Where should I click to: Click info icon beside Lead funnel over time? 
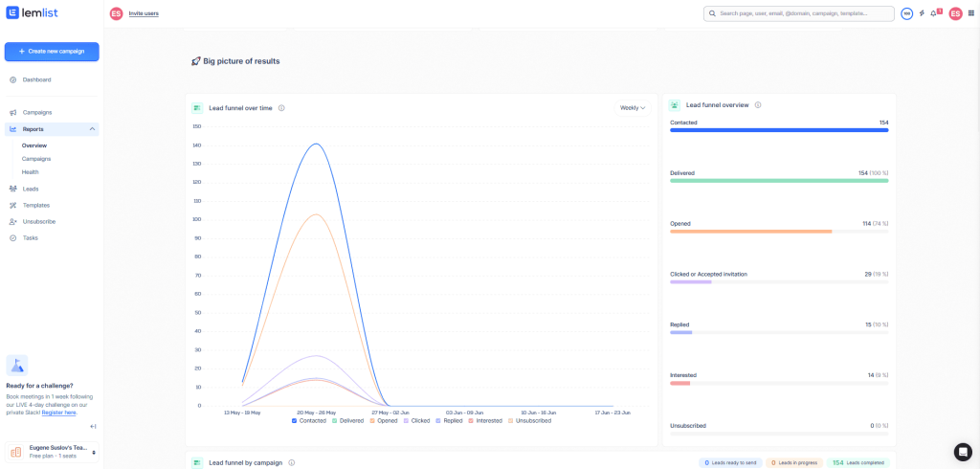coord(282,108)
